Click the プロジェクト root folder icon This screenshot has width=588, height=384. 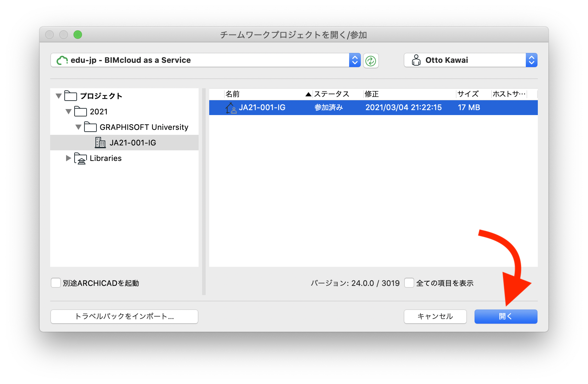click(x=71, y=96)
